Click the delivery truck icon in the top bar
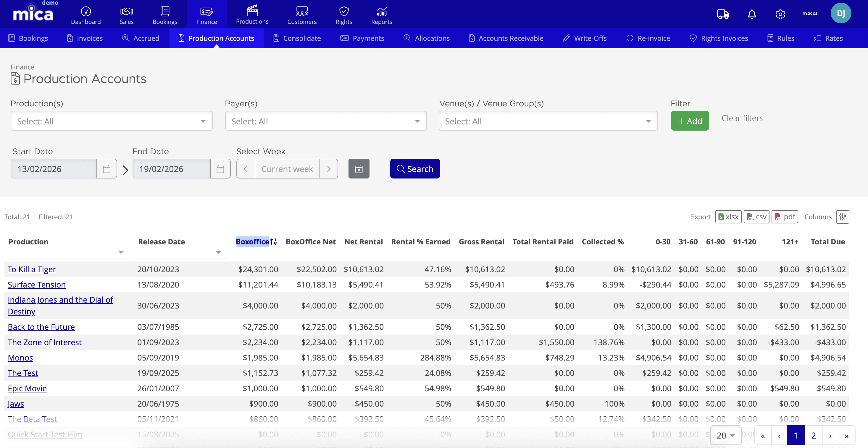868x448 pixels. (x=722, y=14)
